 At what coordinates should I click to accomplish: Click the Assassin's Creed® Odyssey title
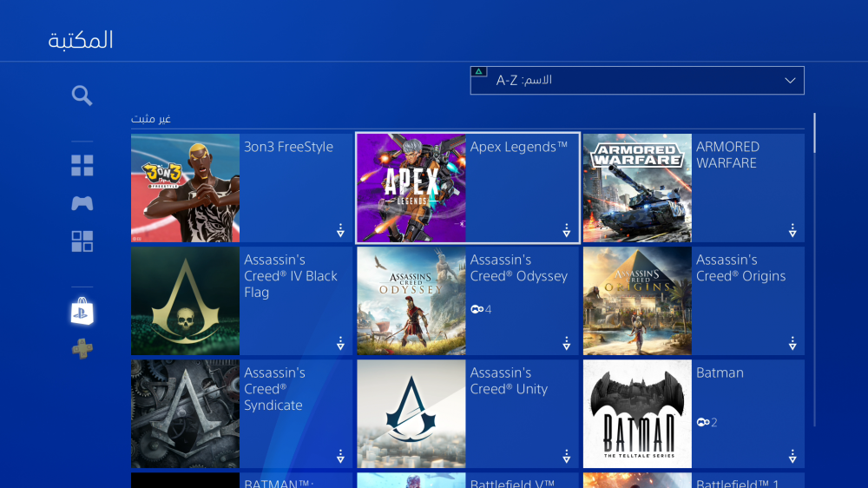coord(519,267)
